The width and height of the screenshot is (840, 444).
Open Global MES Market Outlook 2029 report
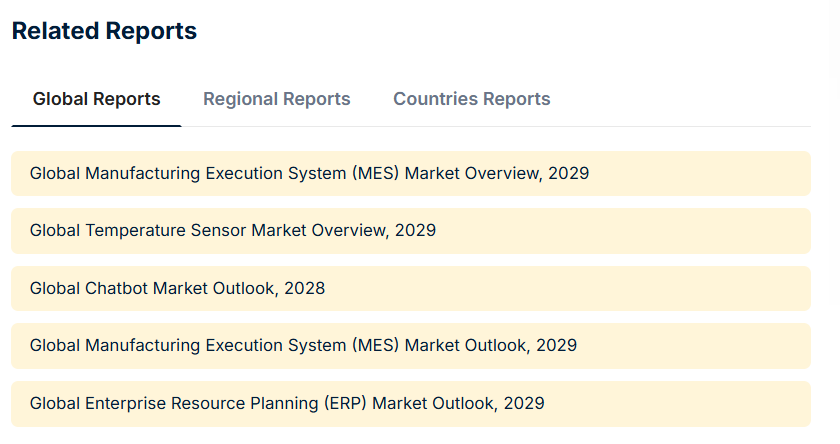(303, 345)
